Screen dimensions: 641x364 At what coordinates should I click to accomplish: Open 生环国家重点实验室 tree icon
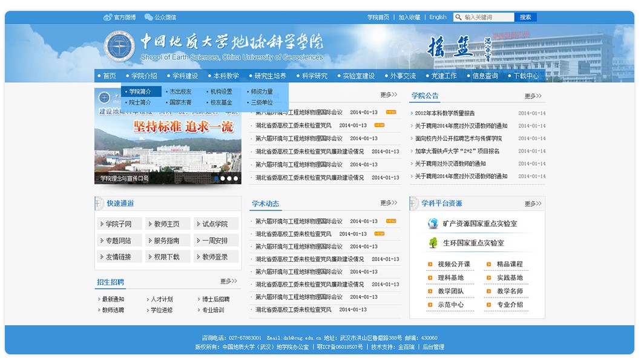coord(433,242)
